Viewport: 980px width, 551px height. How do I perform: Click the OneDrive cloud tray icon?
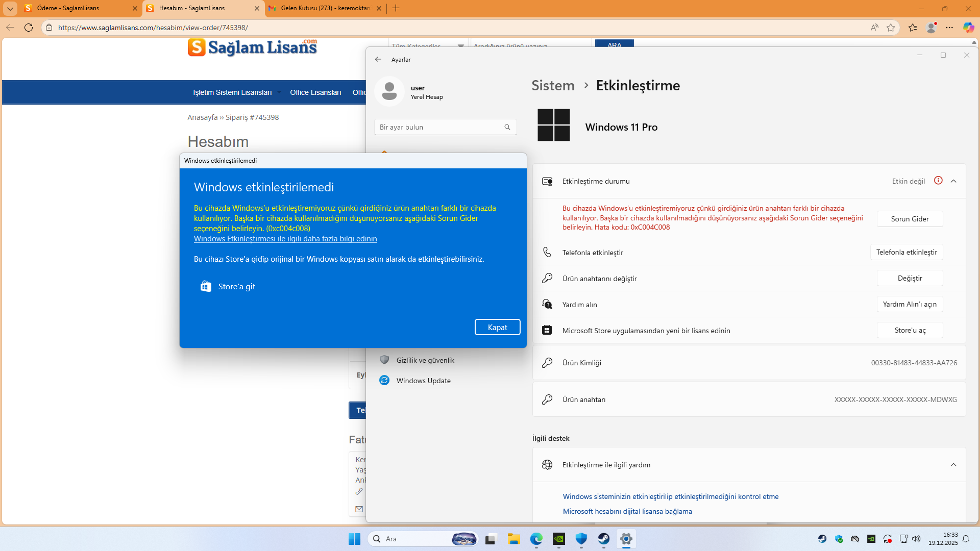(855, 539)
